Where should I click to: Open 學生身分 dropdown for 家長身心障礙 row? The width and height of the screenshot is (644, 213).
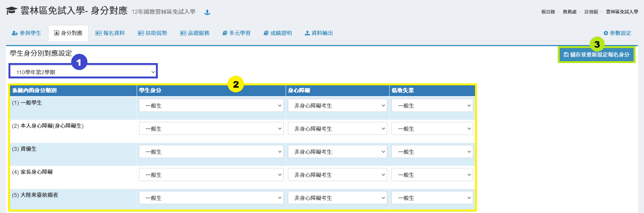(x=211, y=175)
